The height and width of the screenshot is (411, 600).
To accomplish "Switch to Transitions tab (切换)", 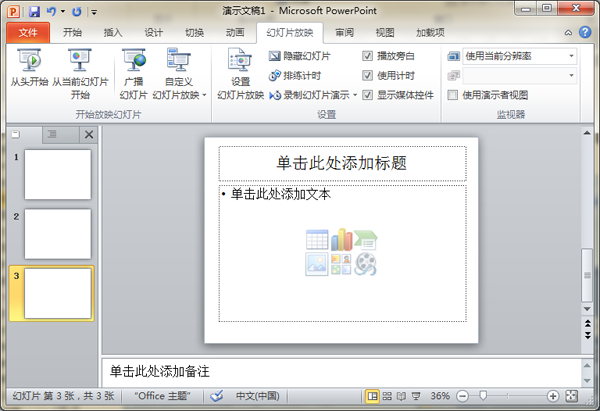I will tap(194, 33).
